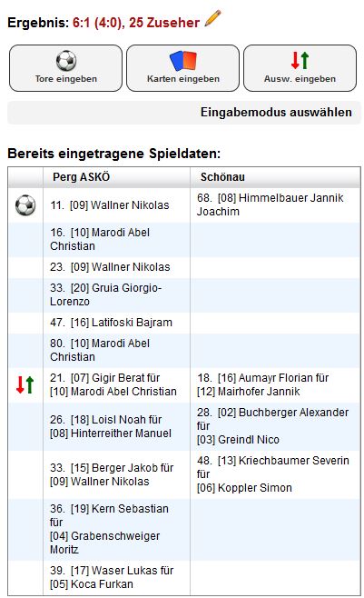364x598 pixels.
Task: Click the red-green arrows icon in substitutions row
Action: coord(25,384)
